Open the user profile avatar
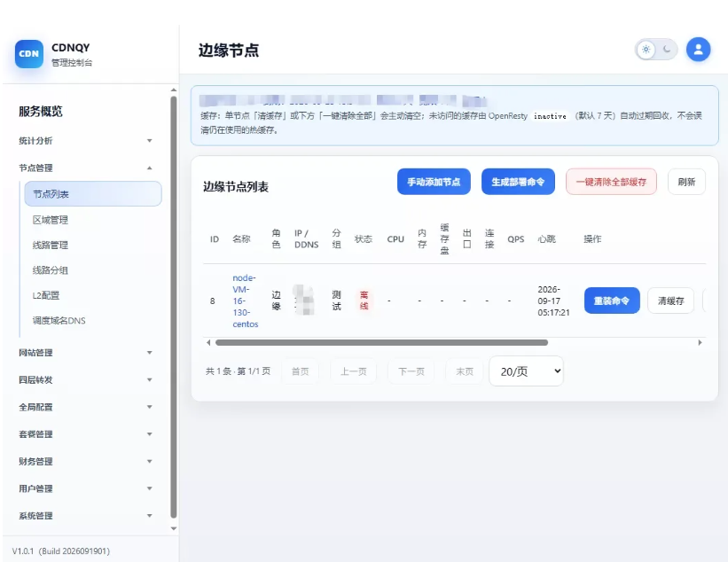728x562 pixels. point(698,49)
